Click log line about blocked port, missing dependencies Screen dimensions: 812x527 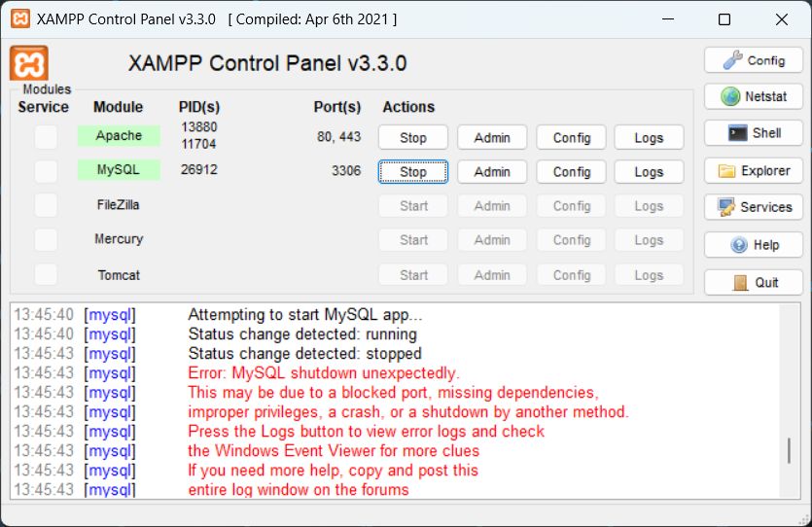393,393
